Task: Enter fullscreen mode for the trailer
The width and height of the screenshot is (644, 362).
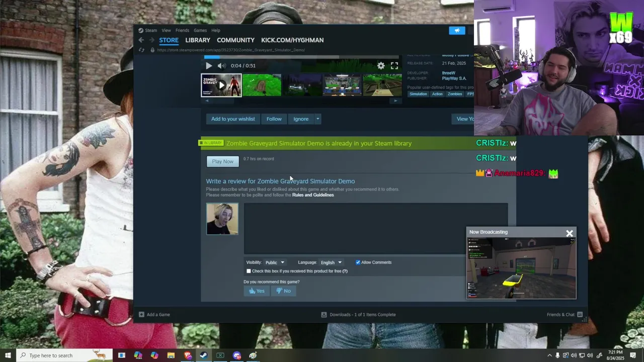Action: click(x=394, y=65)
